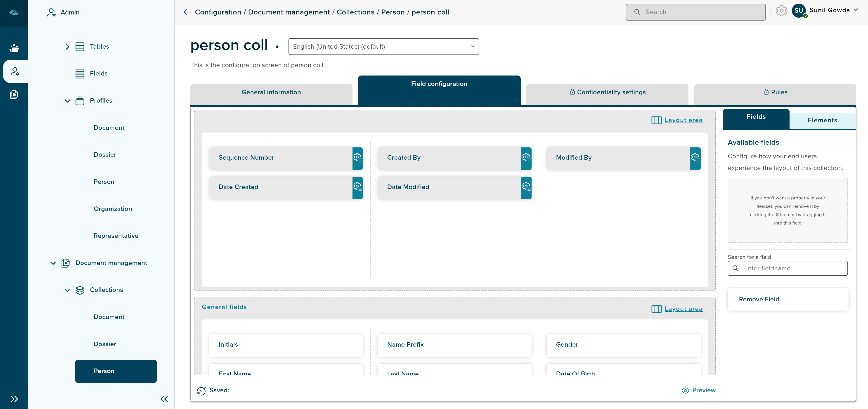Expand the Tables tree node
This screenshot has height=409, width=868.
point(67,47)
